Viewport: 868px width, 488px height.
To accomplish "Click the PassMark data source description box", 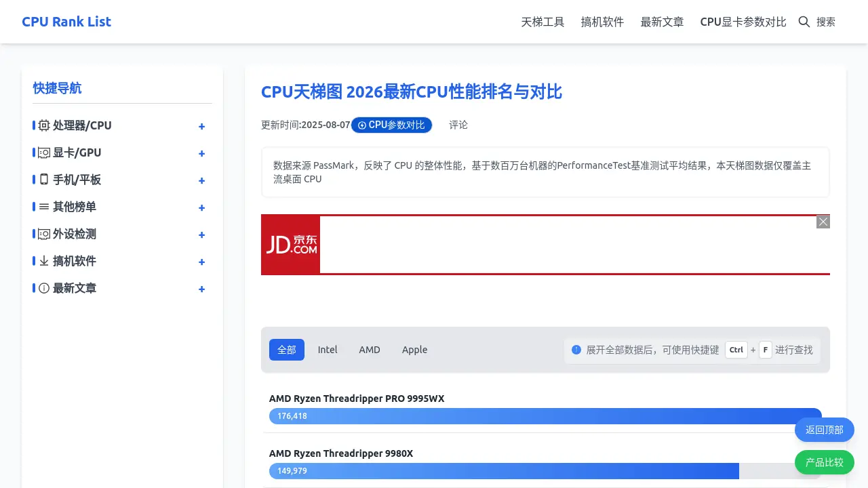I will pyautogui.click(x=545, y=172).
